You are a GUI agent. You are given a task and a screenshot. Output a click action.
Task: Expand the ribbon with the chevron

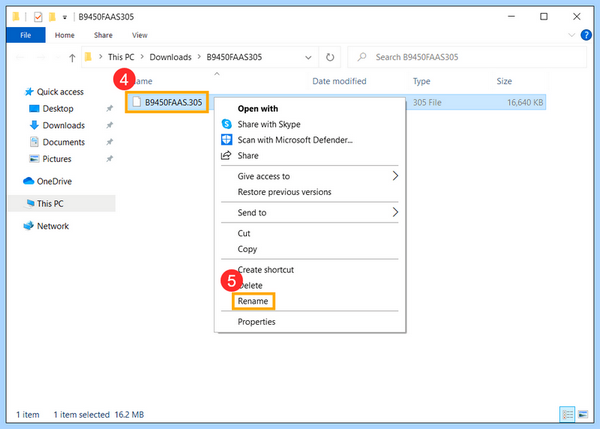572,35
